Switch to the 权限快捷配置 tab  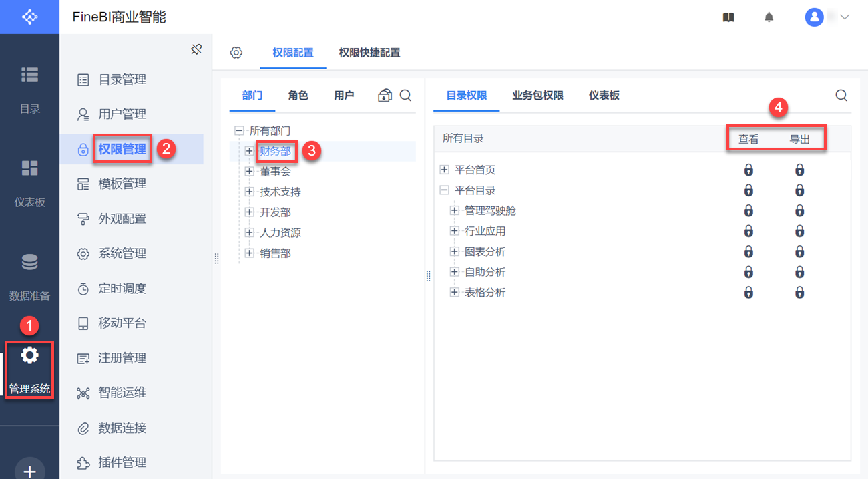[369, 53]
